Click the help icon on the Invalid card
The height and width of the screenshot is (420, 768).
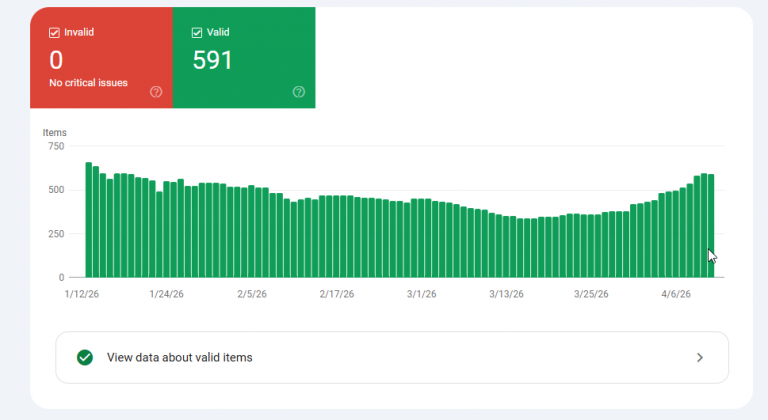point(156,92)
